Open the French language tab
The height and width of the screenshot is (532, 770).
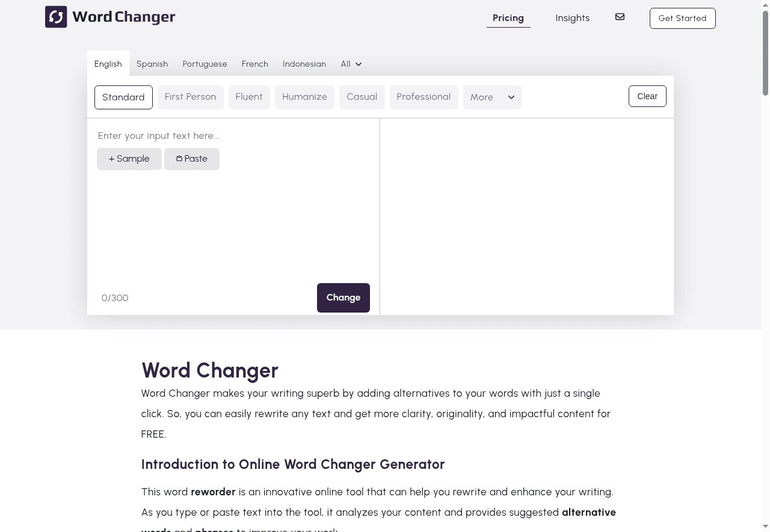254,64
